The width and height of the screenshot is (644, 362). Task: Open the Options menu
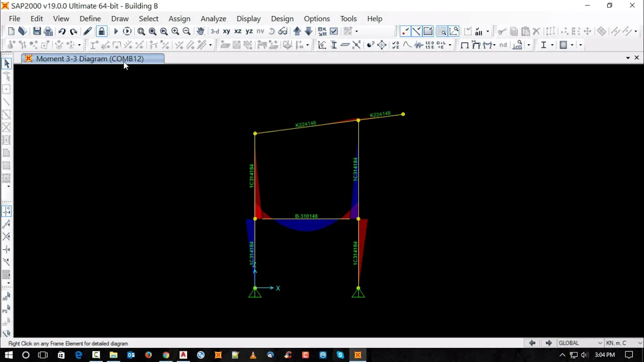click(x=317, y=19)
